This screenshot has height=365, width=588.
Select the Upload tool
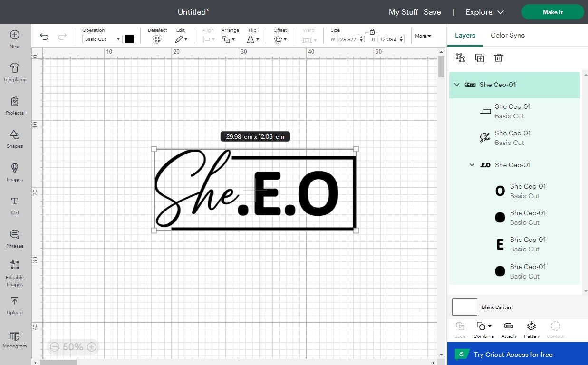click(14, 307)
